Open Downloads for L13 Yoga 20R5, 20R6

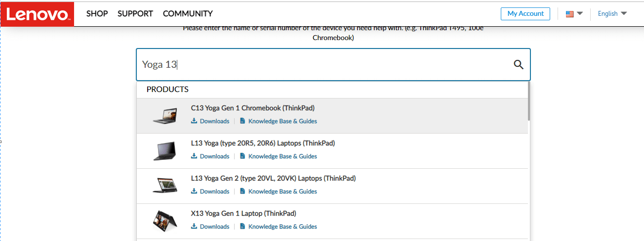[x=214, y=156]
